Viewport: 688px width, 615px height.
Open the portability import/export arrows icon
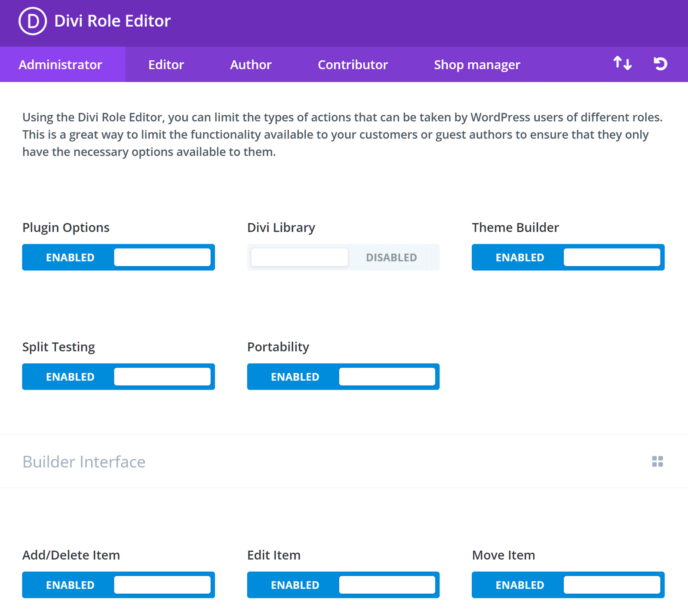[622, 64]
